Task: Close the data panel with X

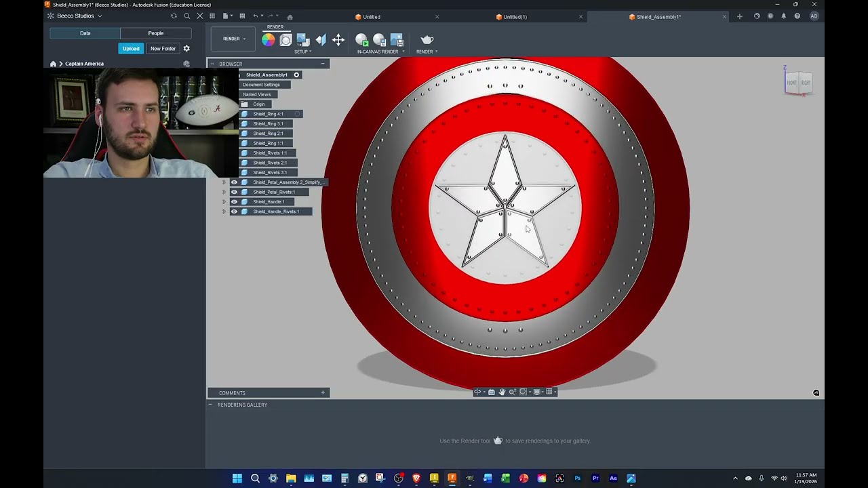Action: [199, 16]
